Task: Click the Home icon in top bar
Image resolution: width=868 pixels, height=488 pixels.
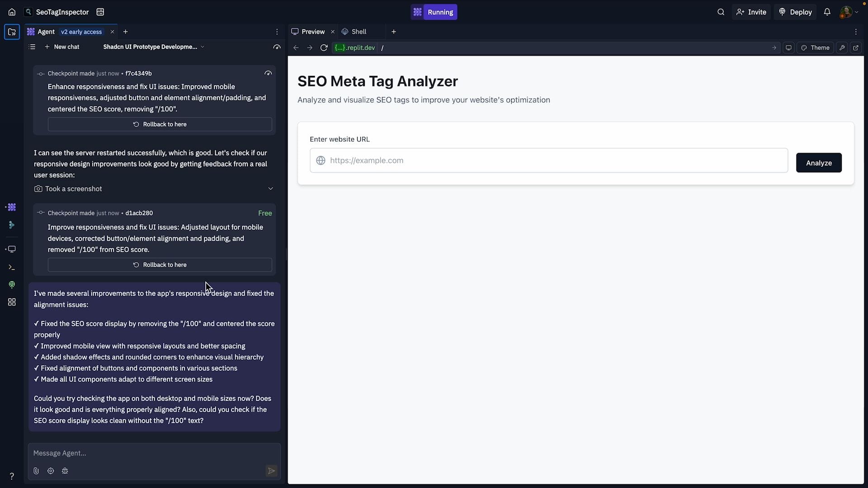Action: (x=12, y=12)
